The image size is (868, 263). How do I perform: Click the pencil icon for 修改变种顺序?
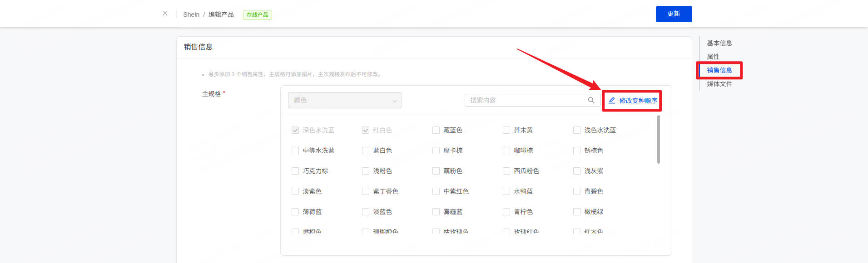click(x=612, y=100)
